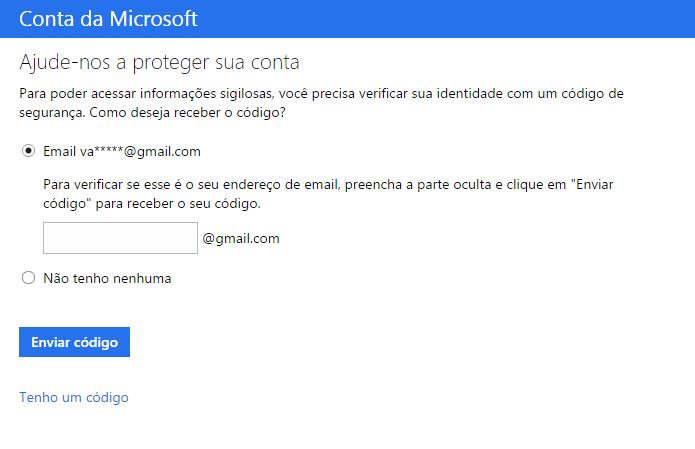Viewport: 695px width, 449px height.
Task: Click the 'Email va*****@gmail.com' option label
Action: pyautogui.click(x=122, y=151)
